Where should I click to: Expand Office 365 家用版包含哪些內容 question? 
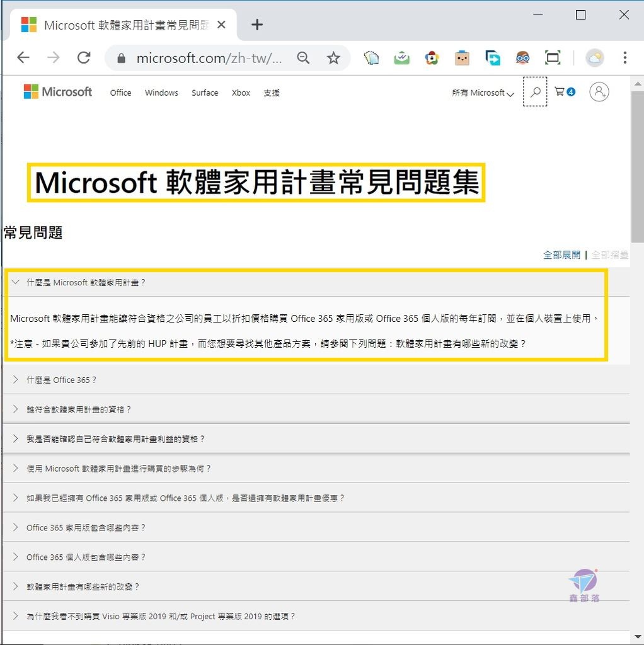tap(316, 528)
